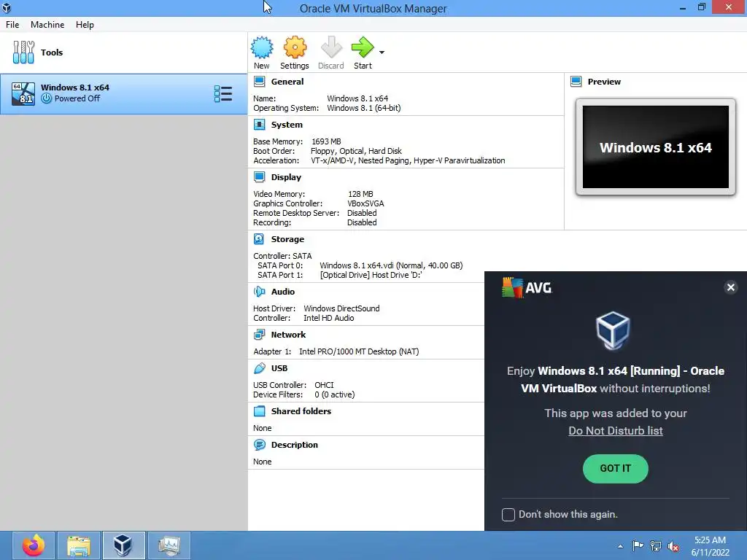Open the General settings heading link
This screenshot has height=560, width=747.
pyautogui.click(x=287, y=82)
